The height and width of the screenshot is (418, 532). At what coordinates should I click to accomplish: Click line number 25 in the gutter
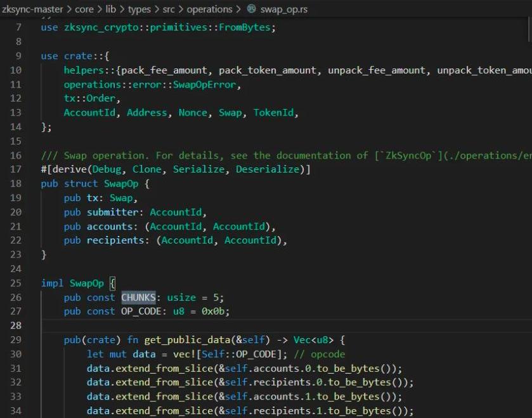tap(16, 283)
